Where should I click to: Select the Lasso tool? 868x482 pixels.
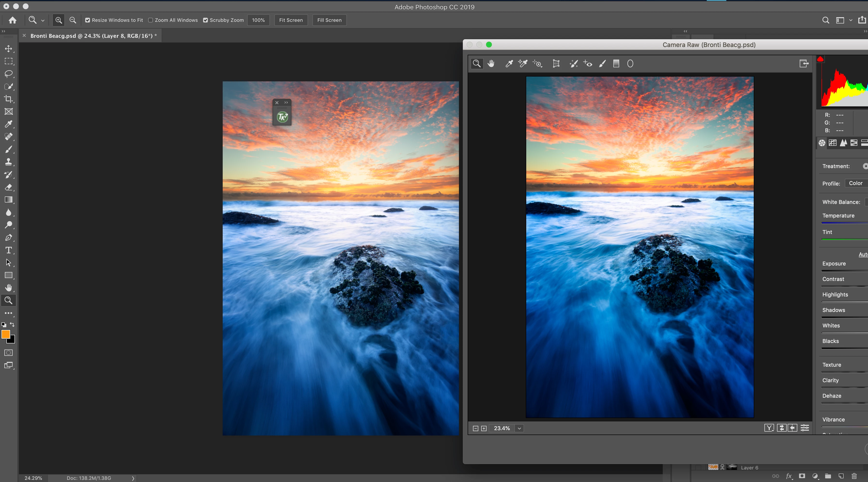(9, 74)
